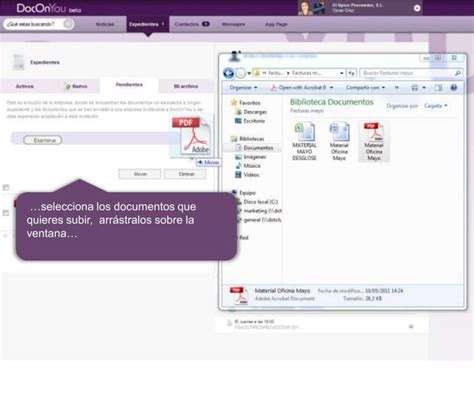474x395 pixels.
Task: Select Documentos in the navigation pane
Action: tap(254, 148)
